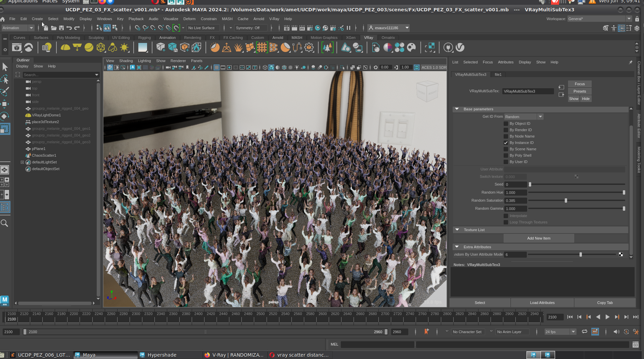Click the Focus button
The image size is (644, 359).
point(580,84)
